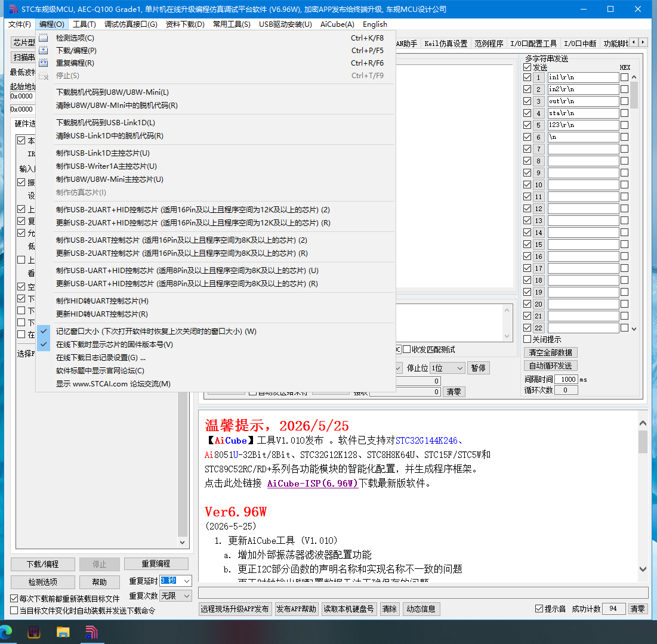Select 下载脱机代码到U8W/U8W-Mini menu item

pos(216,92)
